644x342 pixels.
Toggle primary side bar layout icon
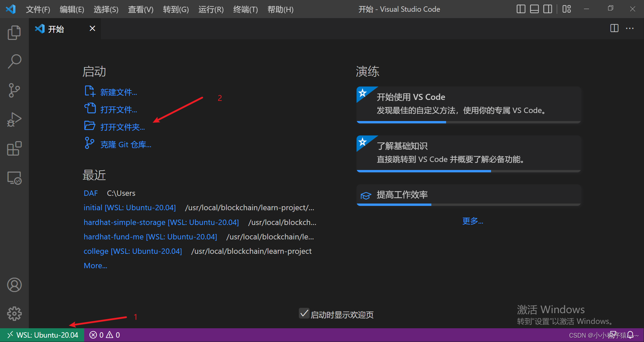click(x=521, y=9)
